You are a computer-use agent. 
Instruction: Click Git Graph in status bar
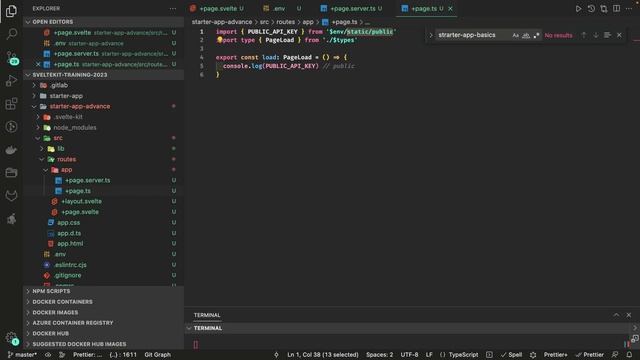pos(158,355)
